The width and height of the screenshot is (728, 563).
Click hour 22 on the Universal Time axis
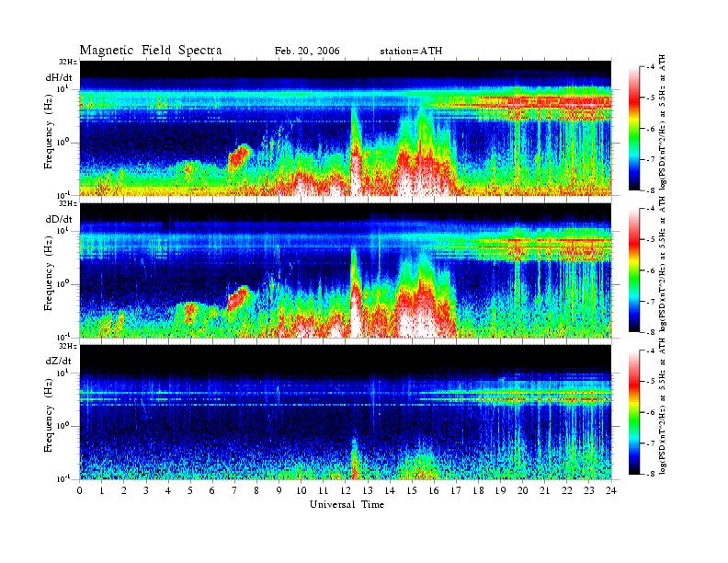pyautogui.click(x=567, y=490)
